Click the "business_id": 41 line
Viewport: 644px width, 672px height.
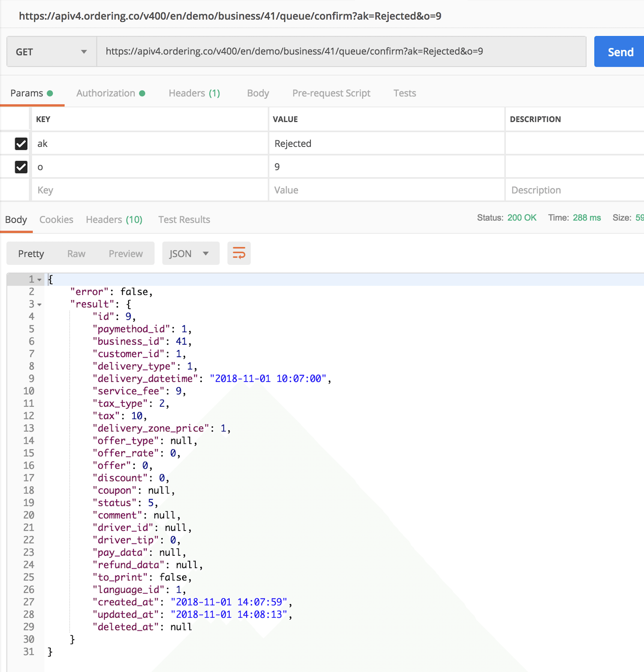click(142, 341)
